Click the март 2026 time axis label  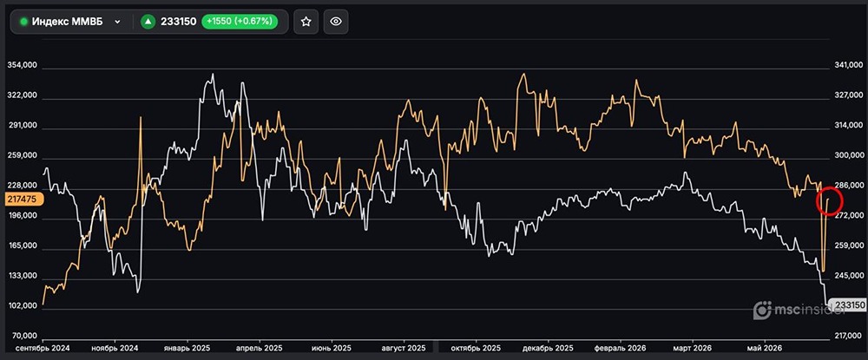[x=692, y=349]
